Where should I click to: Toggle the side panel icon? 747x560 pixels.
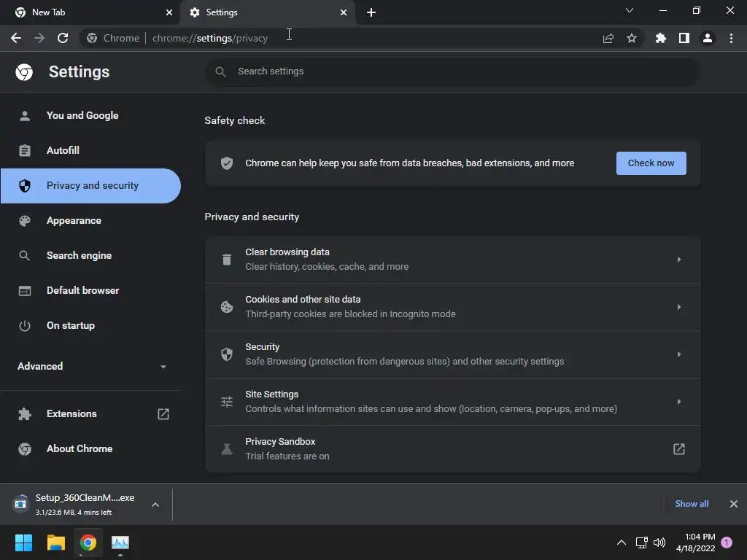(x=684, y=38)
